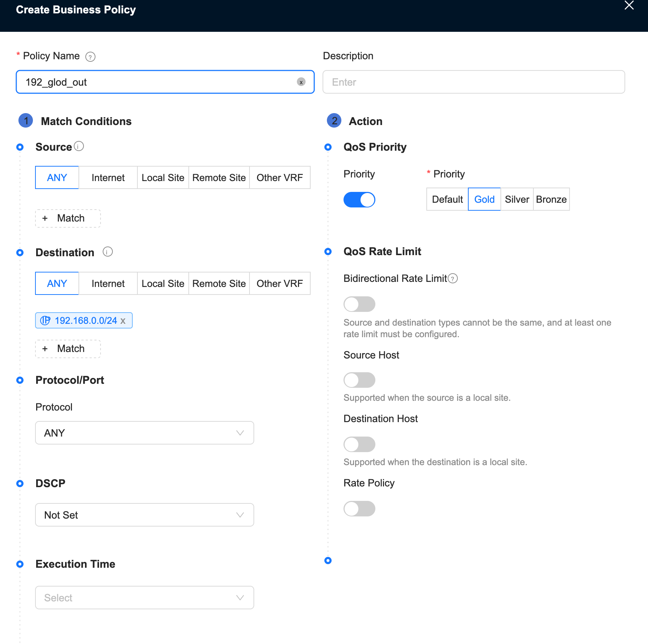Select Other VRF as the Destination type
Image resolution: width=648 pixels, height=644 pixels.
pos(280,283)
